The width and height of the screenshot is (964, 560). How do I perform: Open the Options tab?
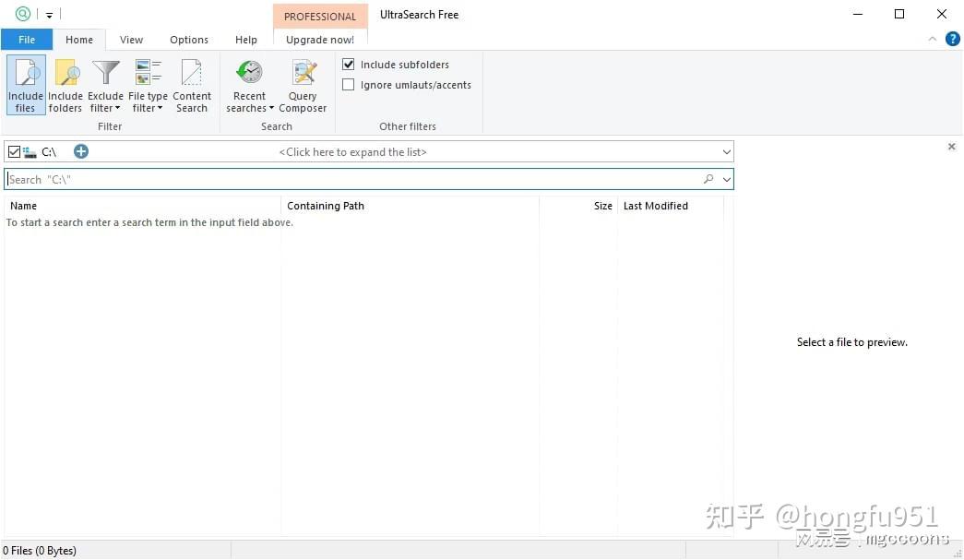(x=189, y=40)
